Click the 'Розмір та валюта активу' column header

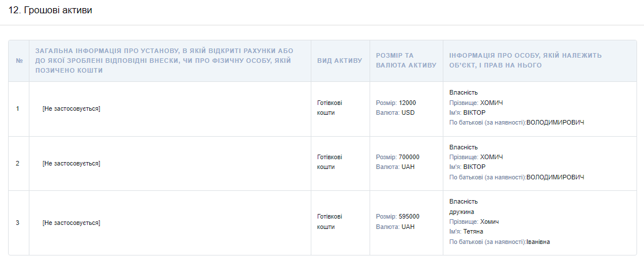pos(406,61)
